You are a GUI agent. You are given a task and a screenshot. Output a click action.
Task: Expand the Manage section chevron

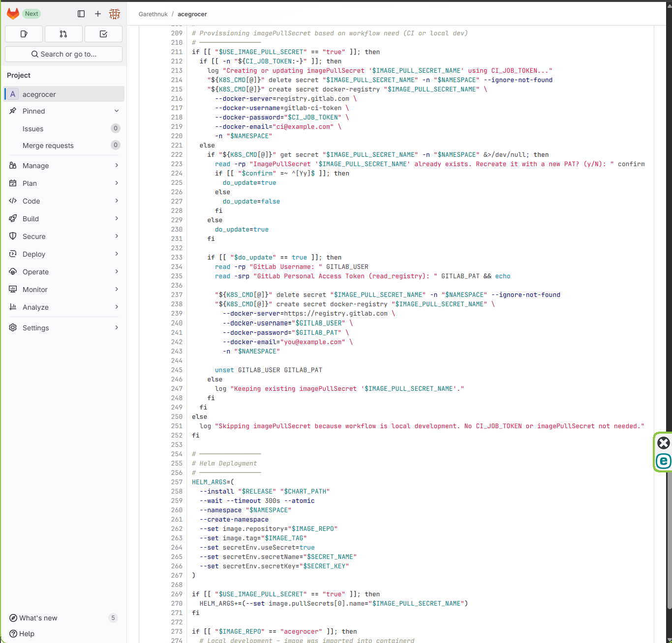click(x=117, y=166)
